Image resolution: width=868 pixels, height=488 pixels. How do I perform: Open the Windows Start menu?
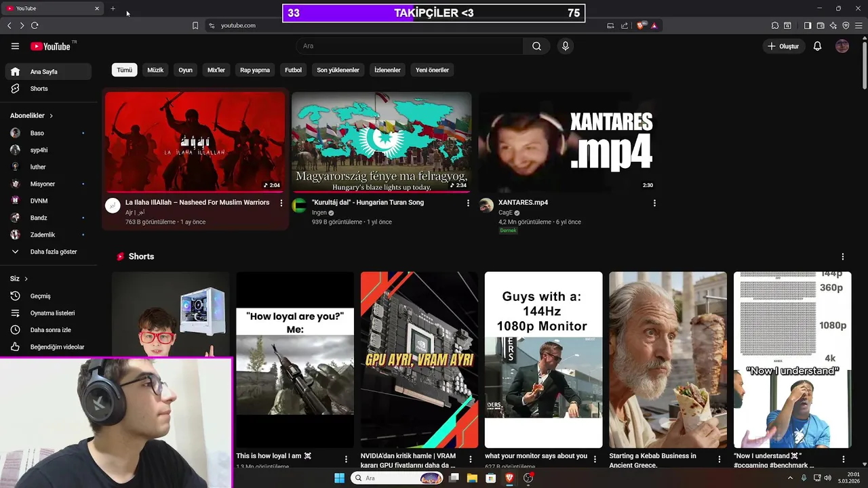pyautogui.click(x=339, y=479)
